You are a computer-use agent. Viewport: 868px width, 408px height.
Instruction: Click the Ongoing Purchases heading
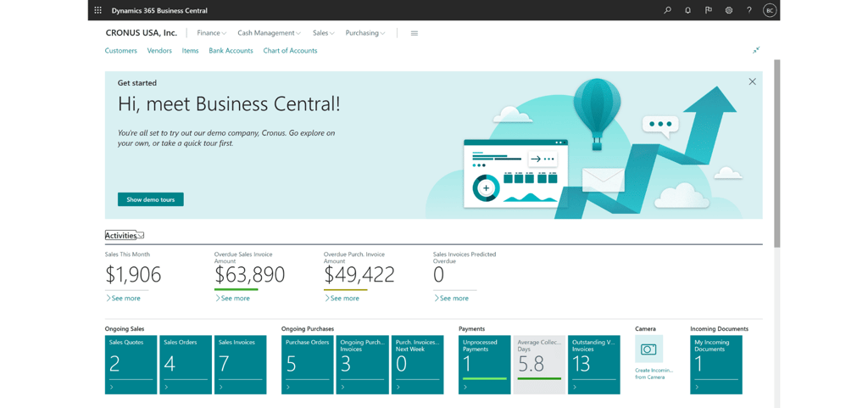(308, 328)
